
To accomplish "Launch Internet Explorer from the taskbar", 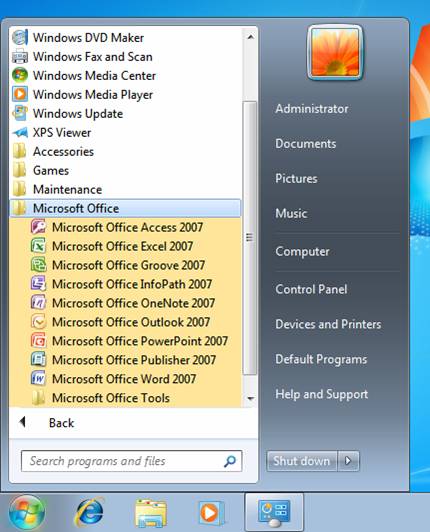I will pyautogui.click(x=89, y=512).
